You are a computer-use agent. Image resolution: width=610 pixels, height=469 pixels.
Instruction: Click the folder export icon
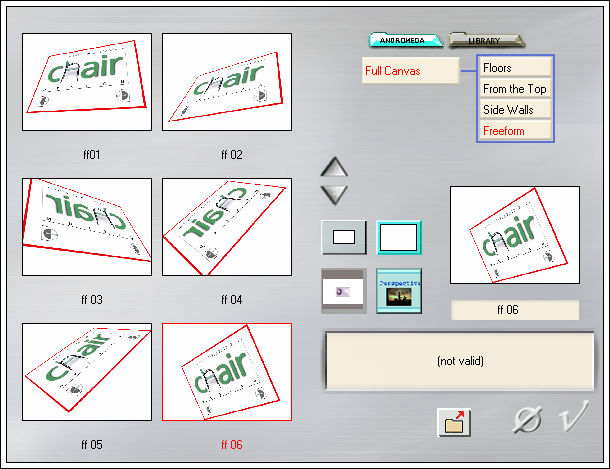(x=454, y=422)
